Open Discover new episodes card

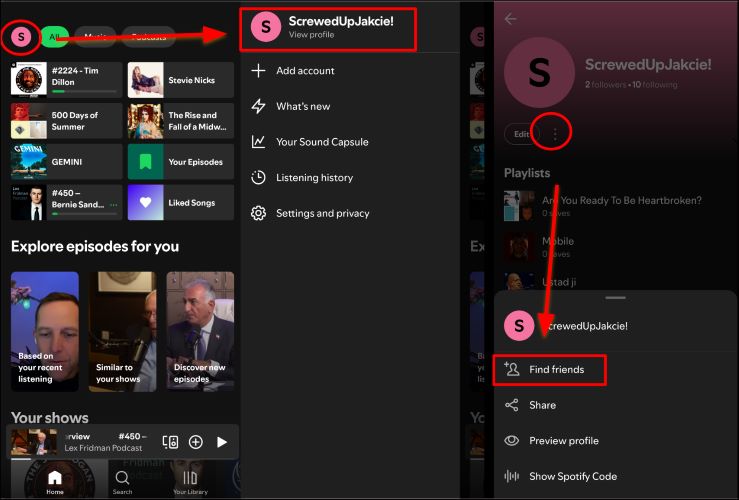point(200,331)
